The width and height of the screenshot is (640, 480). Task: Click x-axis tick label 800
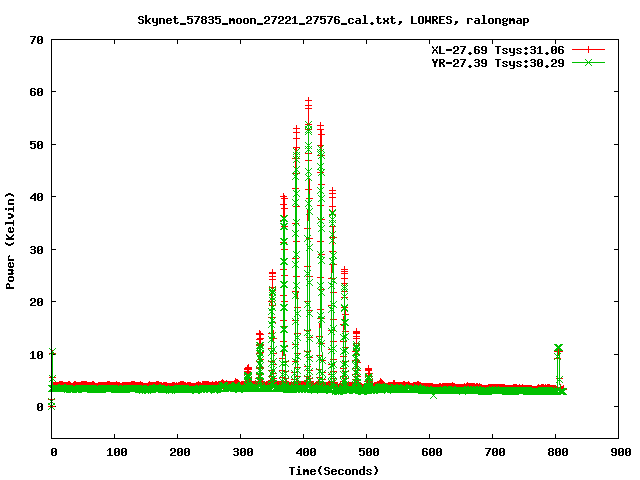pyautogui.click(x=558, y=452)
